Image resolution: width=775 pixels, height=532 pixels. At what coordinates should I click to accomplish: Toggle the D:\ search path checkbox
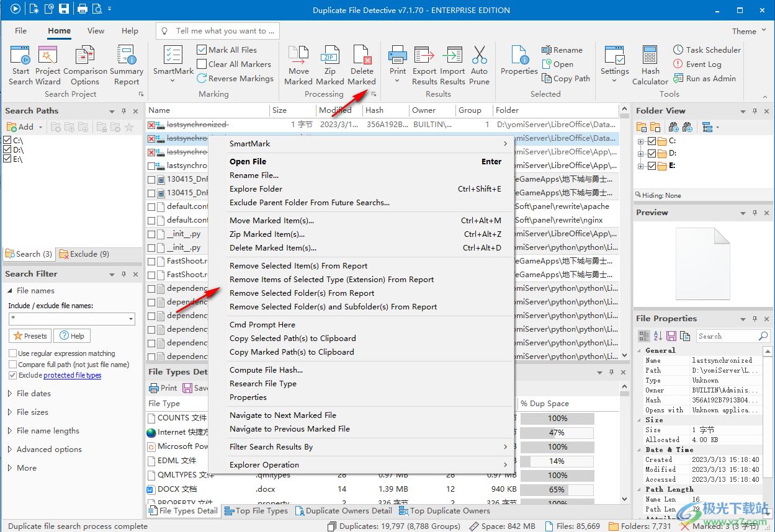[x=7, y=149]
